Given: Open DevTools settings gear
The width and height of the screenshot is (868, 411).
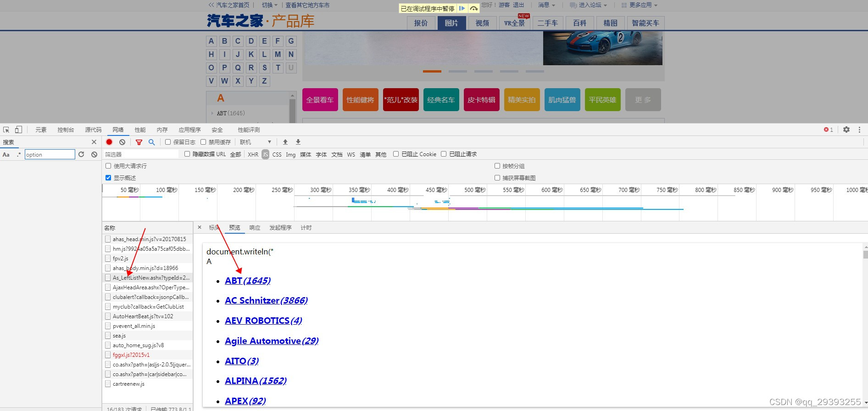Looking at the screenshot, I should (x=846, y=130).
